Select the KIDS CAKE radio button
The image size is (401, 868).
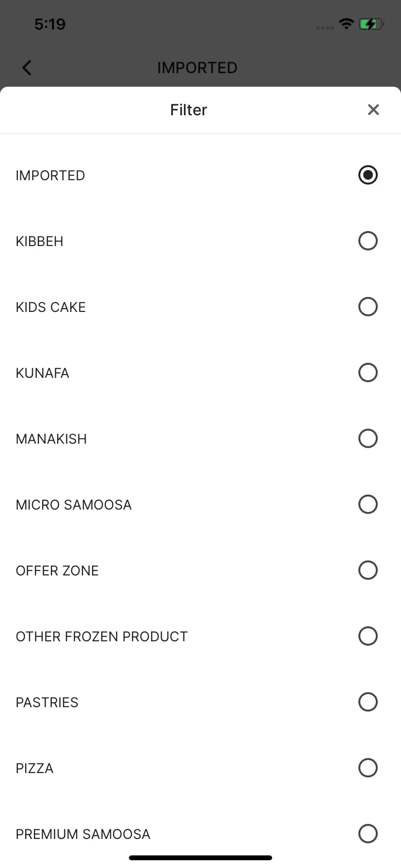(x=368, y=307)
